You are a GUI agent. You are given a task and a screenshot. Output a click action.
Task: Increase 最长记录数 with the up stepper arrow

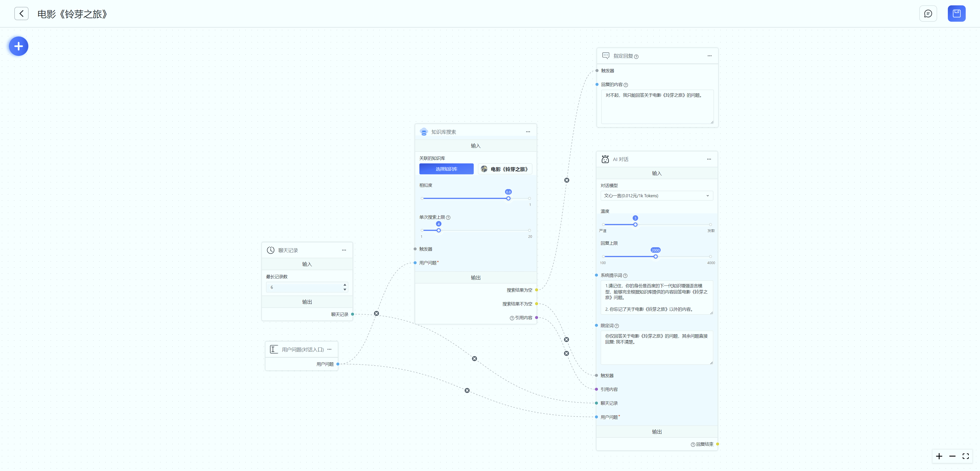pos(345,284)
